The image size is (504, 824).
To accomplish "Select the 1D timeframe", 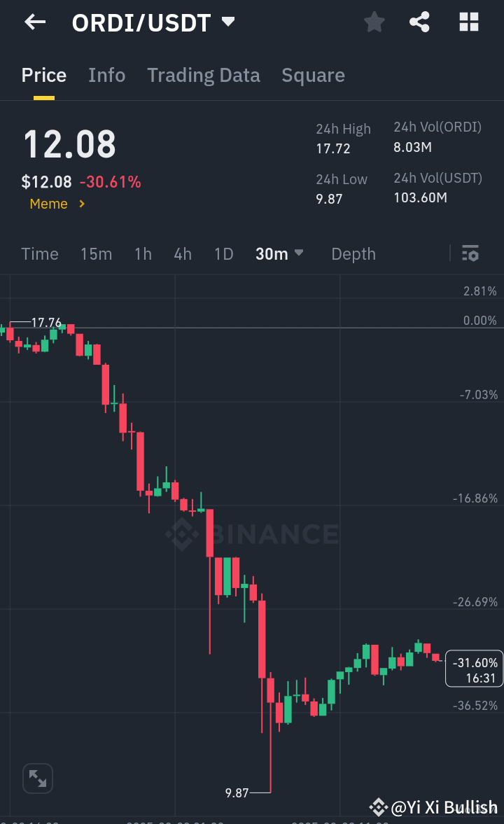I will (x=223, y=253).
